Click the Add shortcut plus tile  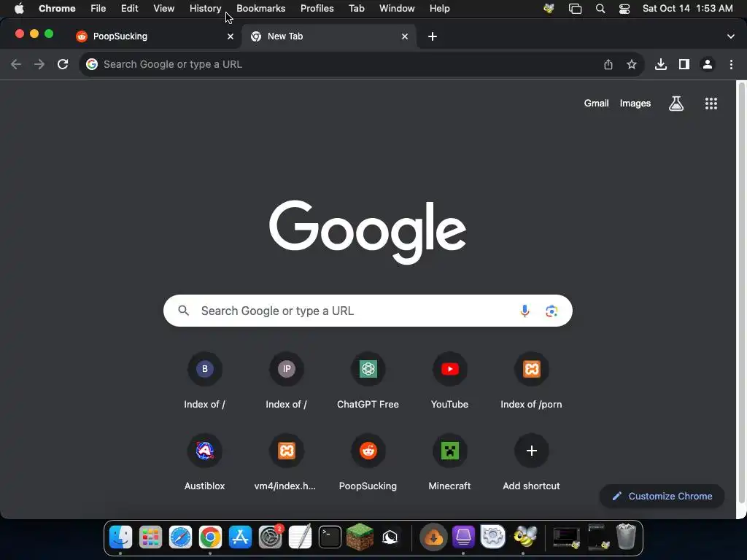coord(531,462)
